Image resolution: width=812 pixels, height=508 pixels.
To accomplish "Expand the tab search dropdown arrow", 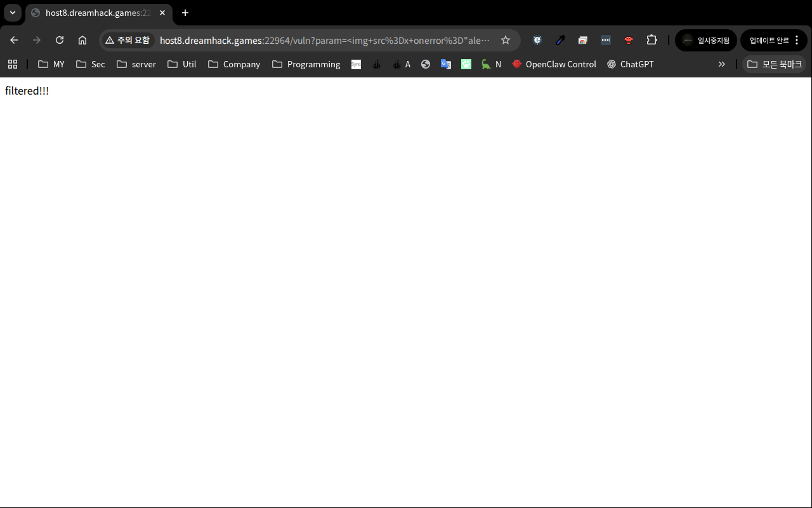I will click(x=13, y=13).
